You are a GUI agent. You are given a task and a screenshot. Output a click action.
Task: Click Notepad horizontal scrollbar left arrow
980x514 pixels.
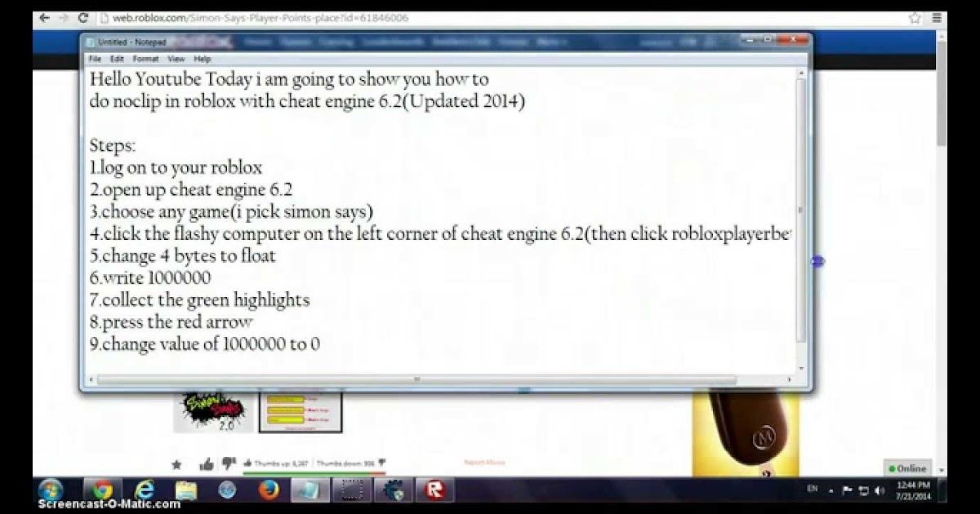point(92,379)
